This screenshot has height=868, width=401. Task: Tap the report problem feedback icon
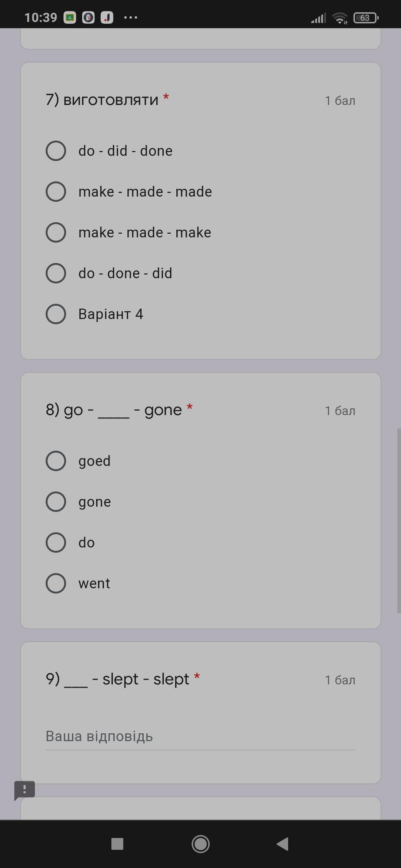click(x=25, y=790)
